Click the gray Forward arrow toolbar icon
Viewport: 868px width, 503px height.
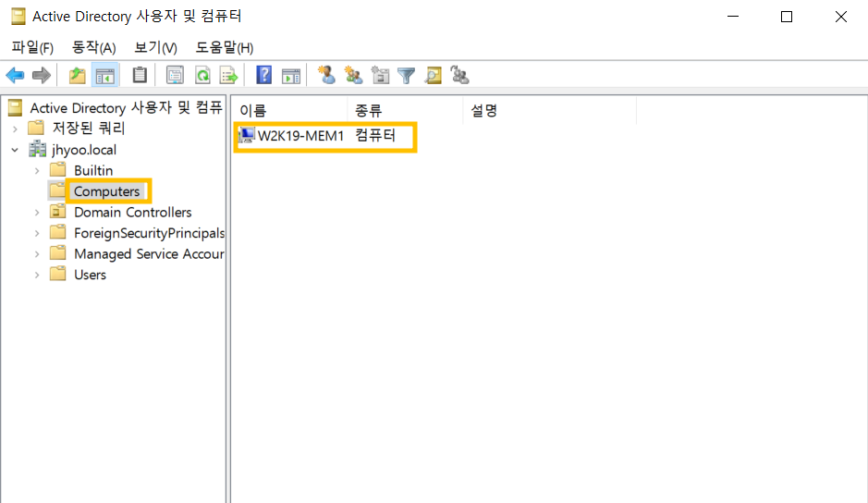point(42,75)
